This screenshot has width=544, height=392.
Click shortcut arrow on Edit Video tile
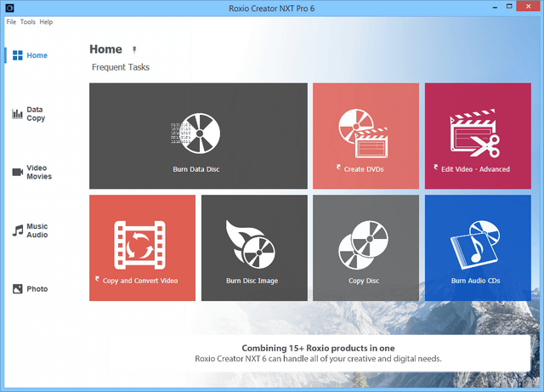436,167
